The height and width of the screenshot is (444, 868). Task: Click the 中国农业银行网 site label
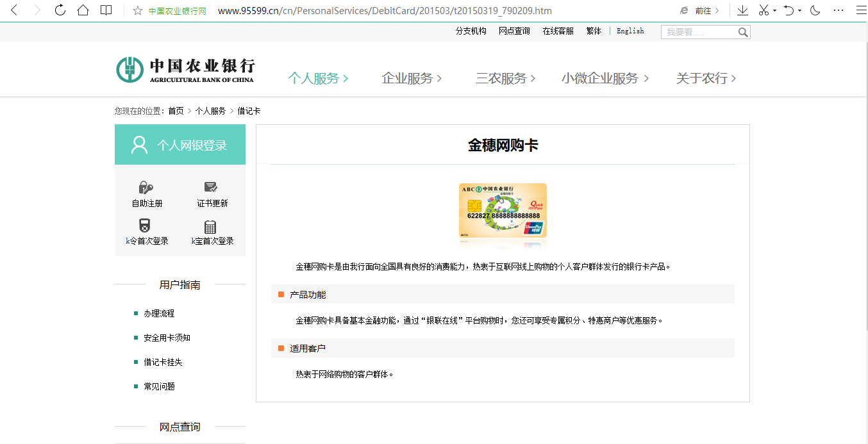tap(178, 11)
